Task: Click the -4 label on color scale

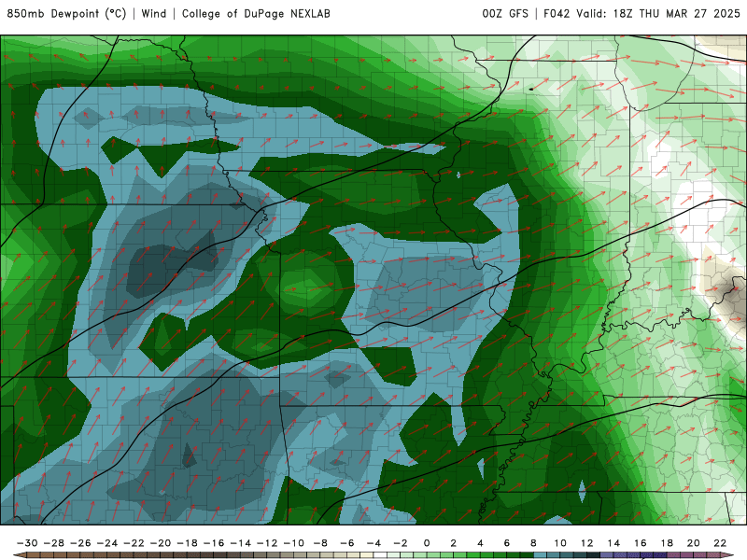Action: pyautogui.click(x=374, y=543)
